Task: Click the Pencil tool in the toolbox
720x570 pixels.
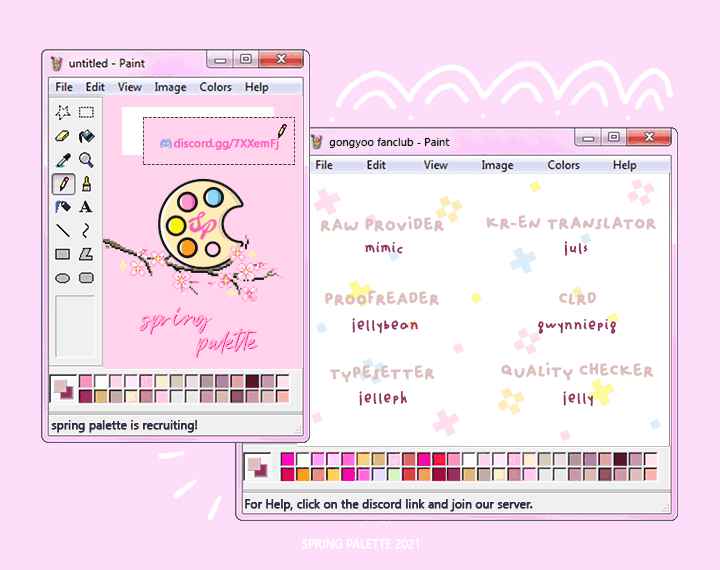Action: 63,184
